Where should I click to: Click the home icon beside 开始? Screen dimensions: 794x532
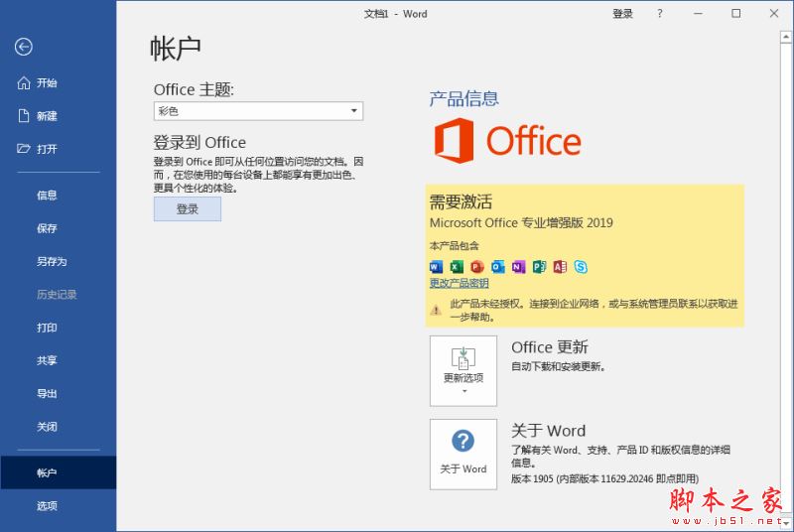coord(24,83)
